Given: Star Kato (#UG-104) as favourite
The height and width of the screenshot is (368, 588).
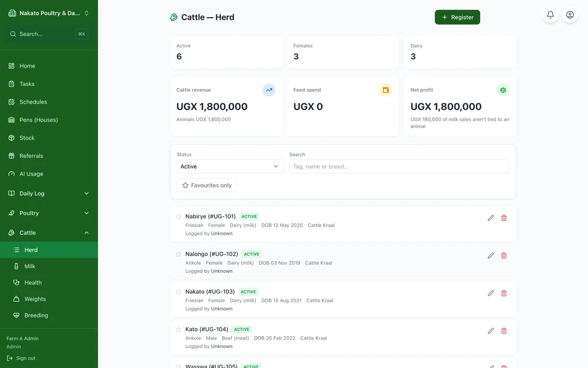Looking at the screenshot, I should 178,329.
